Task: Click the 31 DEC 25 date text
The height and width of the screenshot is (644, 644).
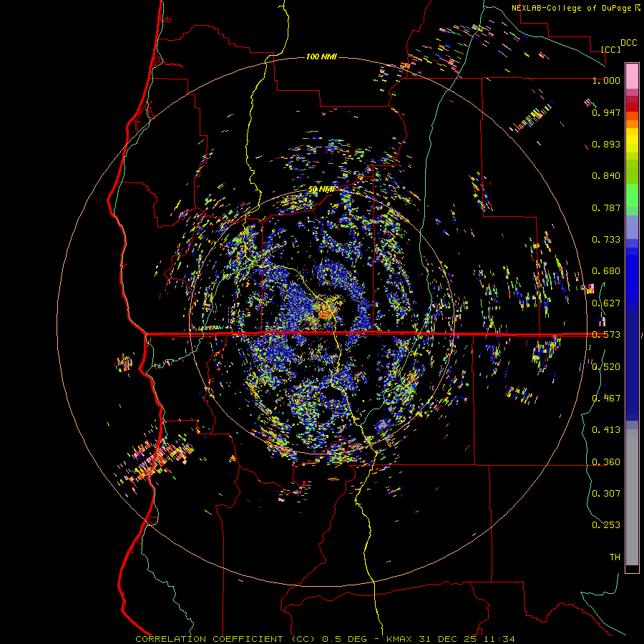Action: 448,639
